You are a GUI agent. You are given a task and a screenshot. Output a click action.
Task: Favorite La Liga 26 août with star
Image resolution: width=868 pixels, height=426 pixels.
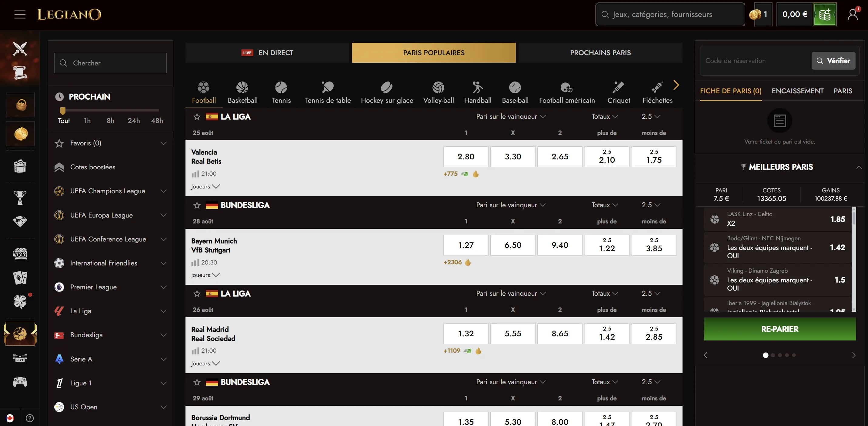197,294
